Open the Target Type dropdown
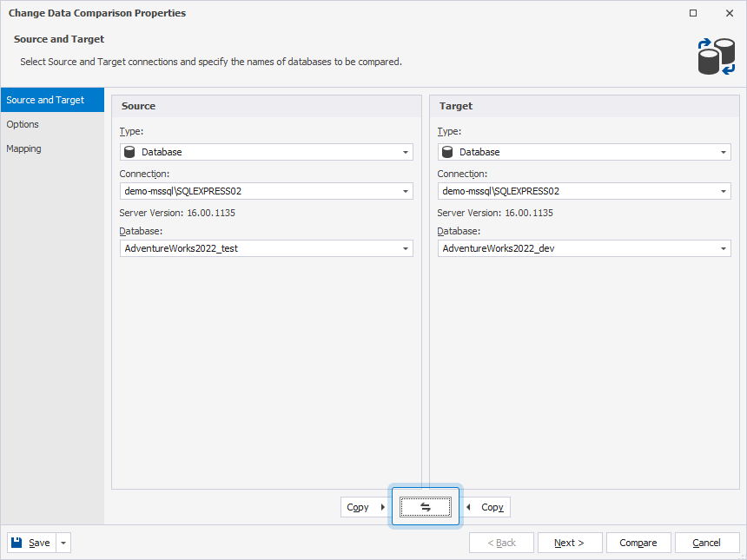The width and height of the screenshot is (747, 560). (723, 152)
